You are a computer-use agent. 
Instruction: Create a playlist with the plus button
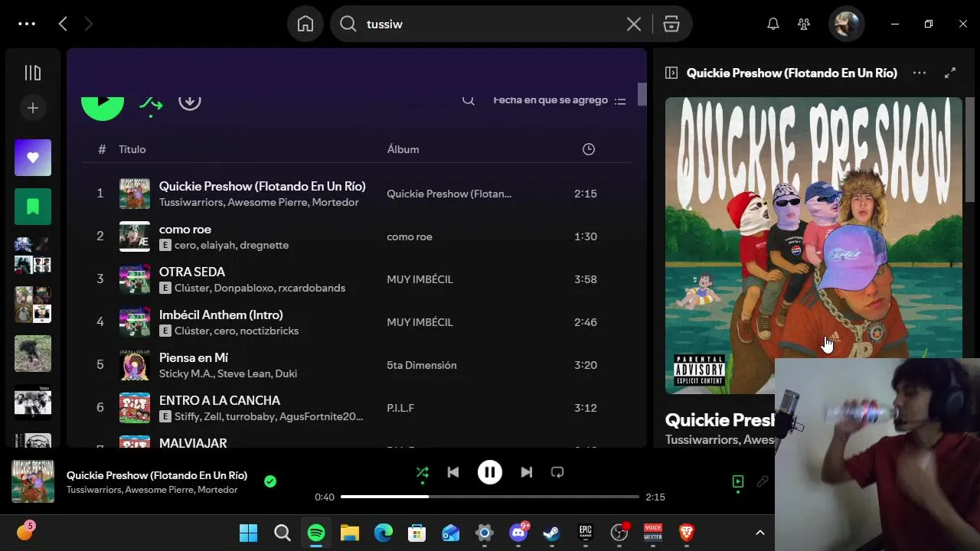click(x=33, y=108)
